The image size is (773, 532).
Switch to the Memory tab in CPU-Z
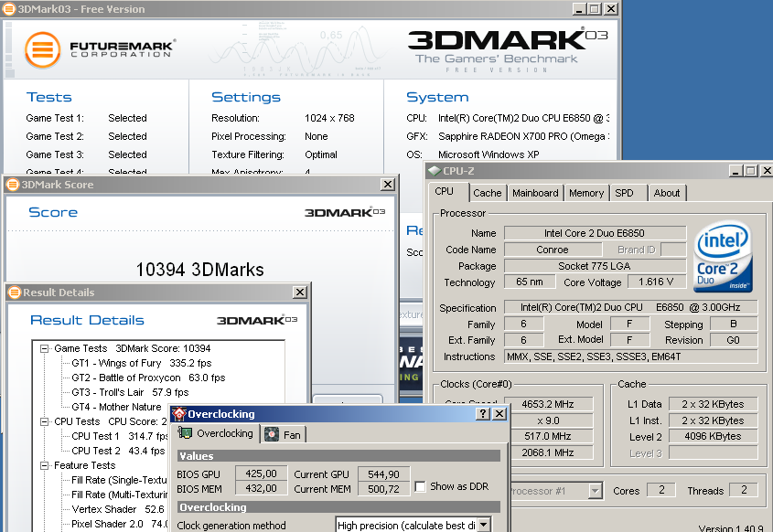[x=586, y=193]
